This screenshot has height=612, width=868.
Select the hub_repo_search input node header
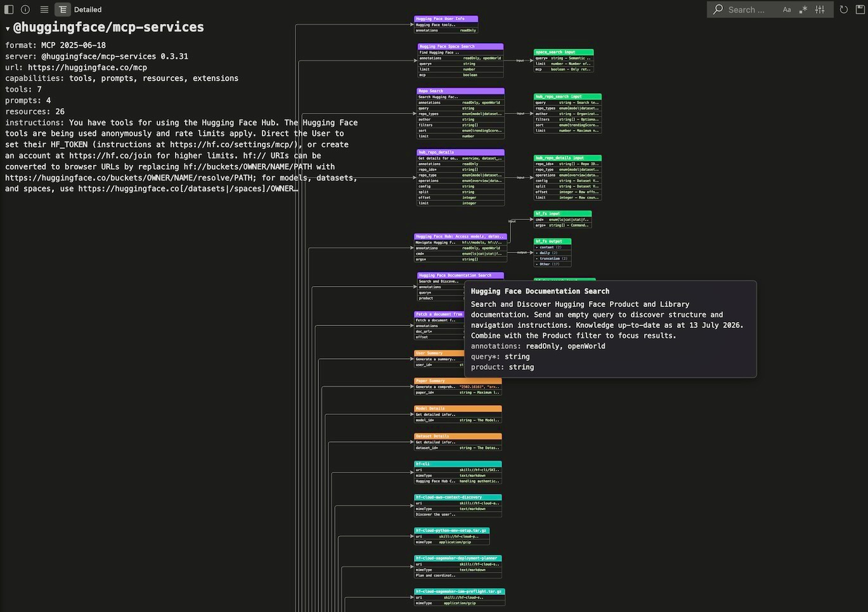point(567,97)
